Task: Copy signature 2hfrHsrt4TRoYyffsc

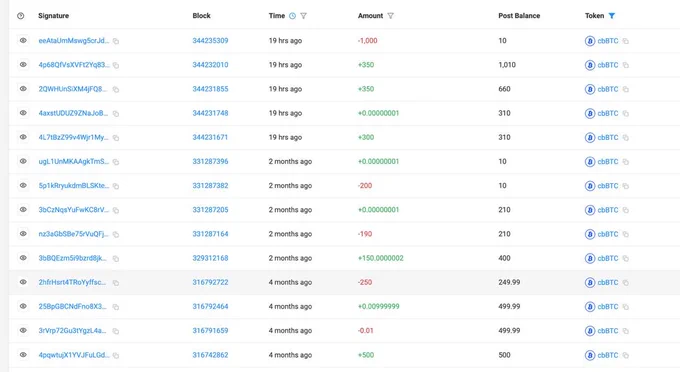Action: point(116,283)
